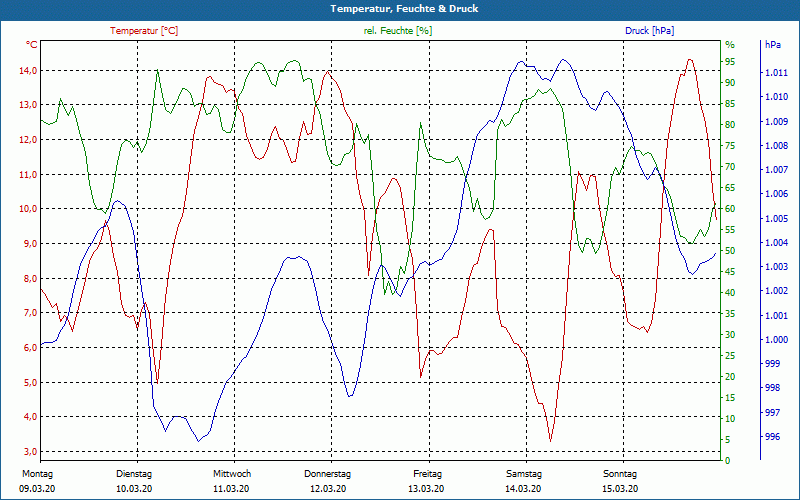The width and height of the screenshot is (800, 500).
Task: Click the '85' humidity axis value
Action: (x=730, y=104)
